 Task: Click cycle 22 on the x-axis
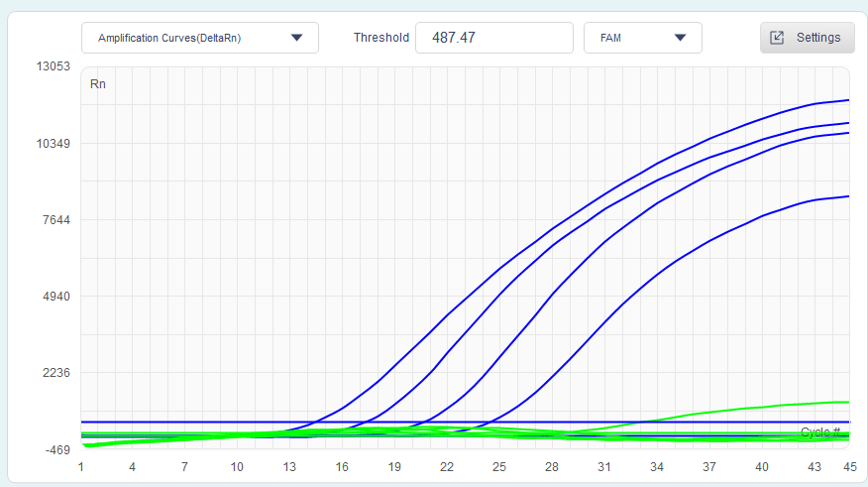[447, 466]
